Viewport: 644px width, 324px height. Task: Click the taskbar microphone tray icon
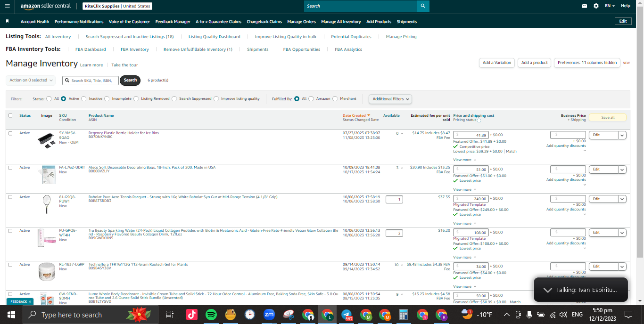click(529, 315)
